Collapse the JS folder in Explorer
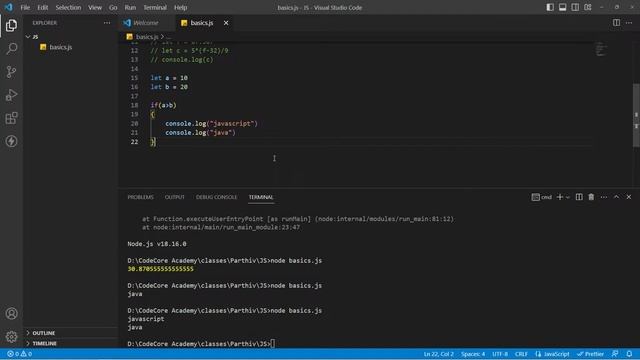The width and height of the screenshot is (640, 360). pyautogui.click(x=70, y=37)
